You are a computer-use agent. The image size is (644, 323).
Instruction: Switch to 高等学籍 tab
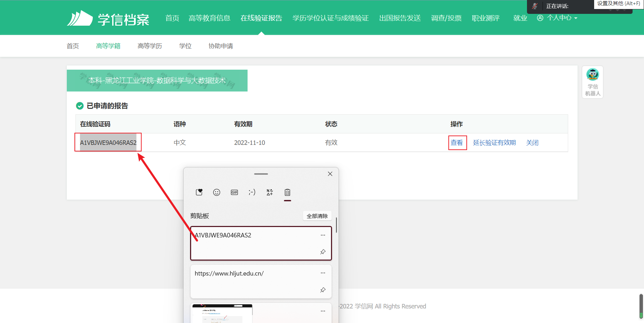coord(108,46)
